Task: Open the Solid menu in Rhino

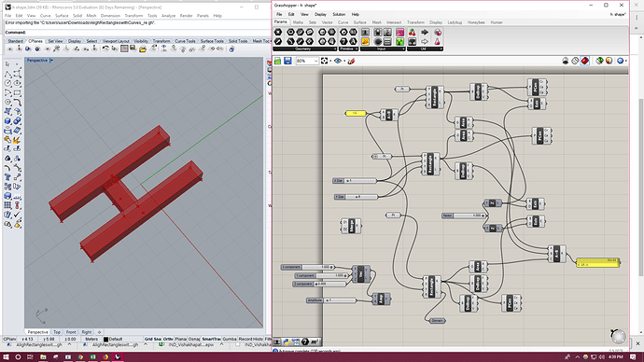Action: click(x=77, y=16)
